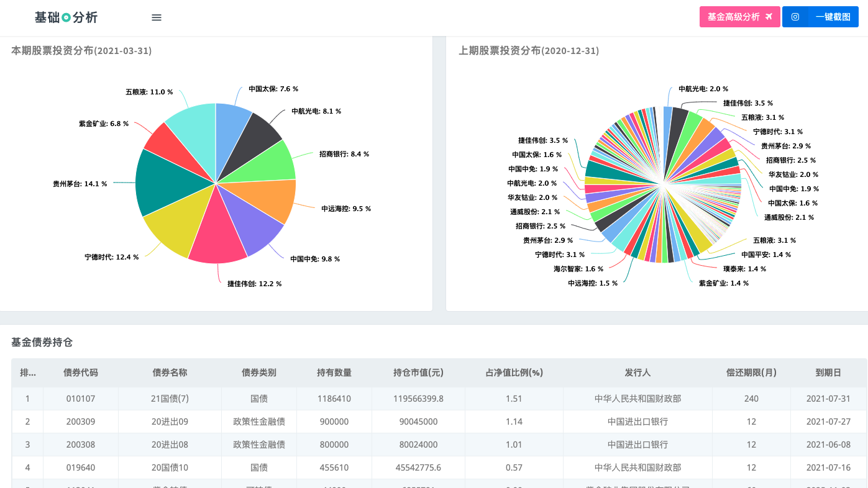The image size is (868, 488).
Task: Select bond name 20进出09
Action: 170,422
